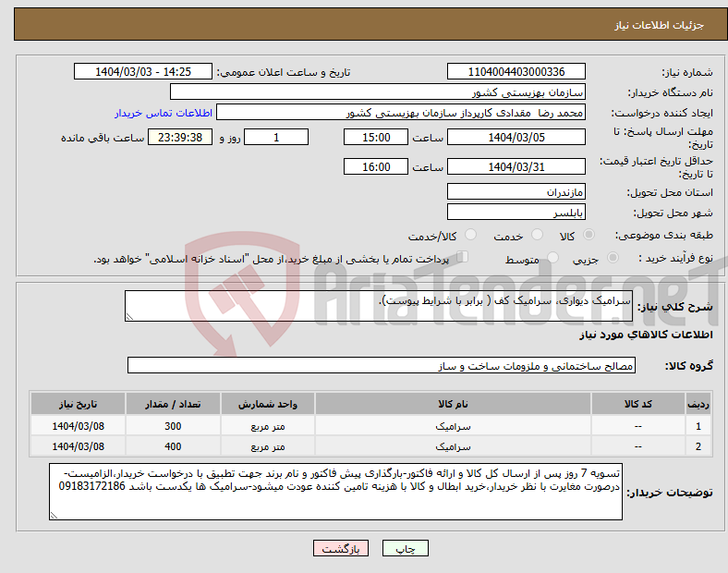The height and width of the screenshot is (573, 728).
Task: Click the بازگشت (back) button
Action: pos(341,548)
